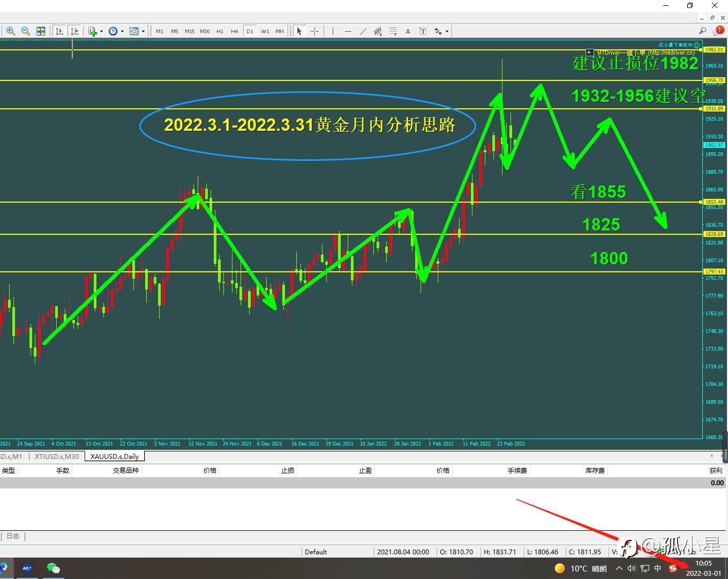Switch chart to H4 timeframe
Screen dimensions: 728x579
pyautogui.click(x=235, y=31)
